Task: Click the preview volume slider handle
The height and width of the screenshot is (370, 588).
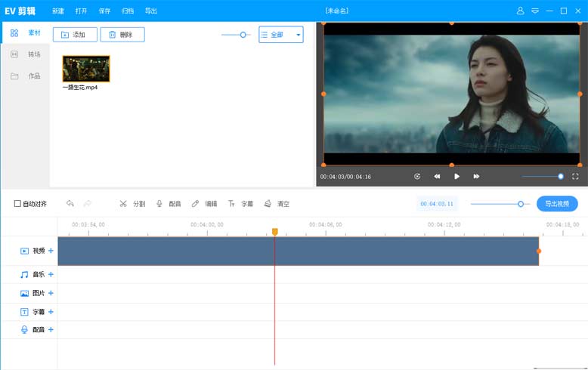Action: pyautogui.click(x=561, y=177)
